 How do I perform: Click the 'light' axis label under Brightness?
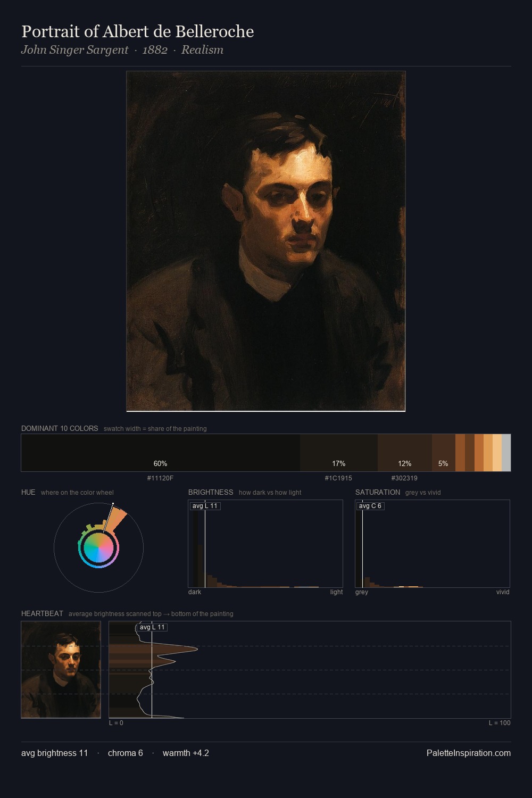336,592
